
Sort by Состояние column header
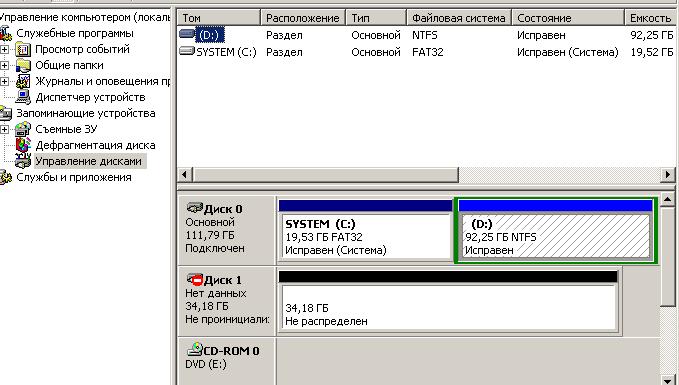(567, 18)
